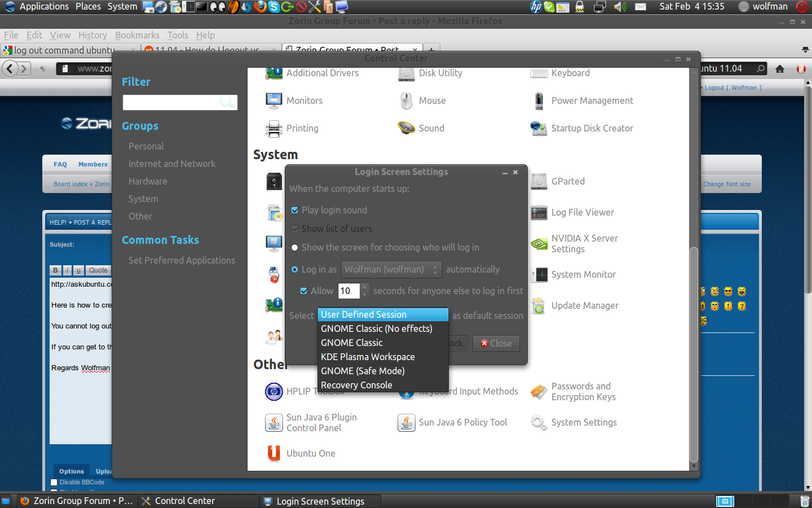Launch GParted icon

coord(539,181)
